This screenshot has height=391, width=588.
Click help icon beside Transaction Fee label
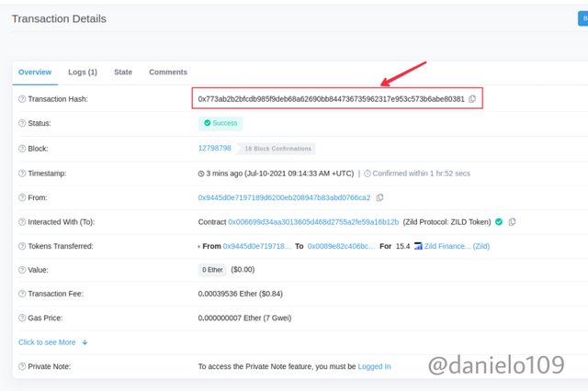pyautogui.click(x=22, y=294)
